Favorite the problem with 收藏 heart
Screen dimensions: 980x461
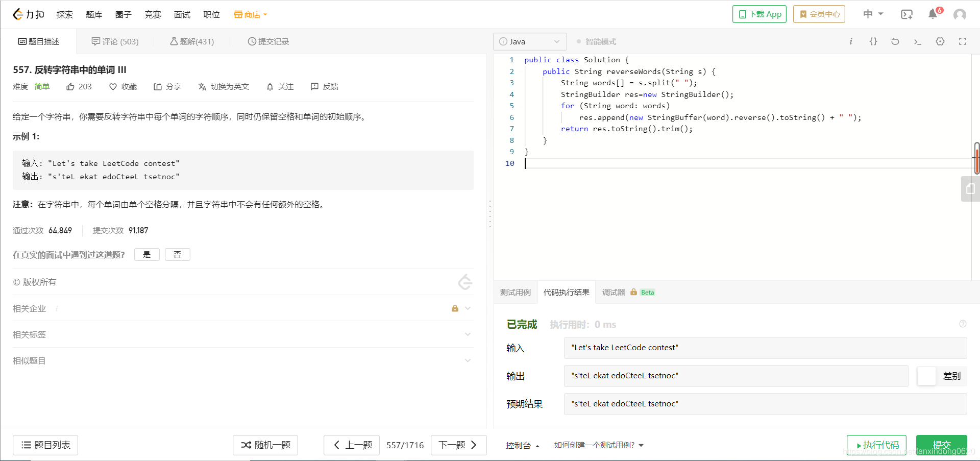coord(123,87)
